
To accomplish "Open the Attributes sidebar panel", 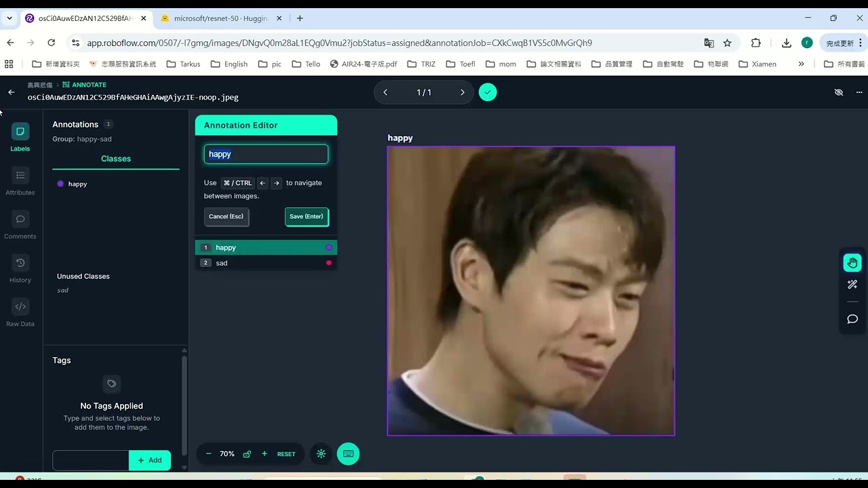I will (20, 182).
